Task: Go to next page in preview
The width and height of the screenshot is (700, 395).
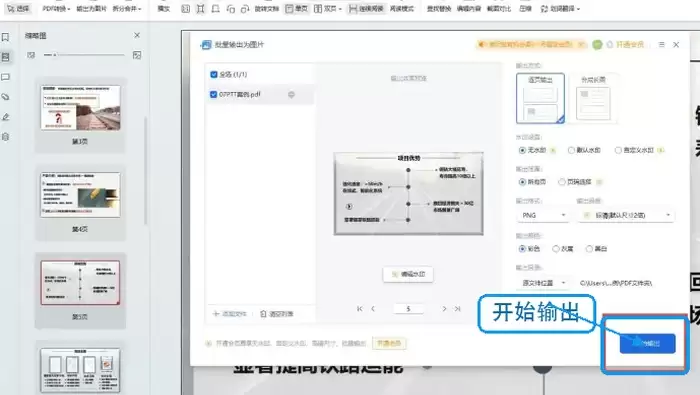Action: click(x=444, y=308)
